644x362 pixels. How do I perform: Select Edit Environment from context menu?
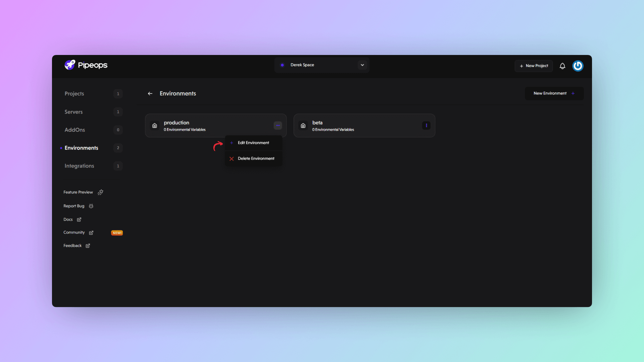(x=254, y=142)
